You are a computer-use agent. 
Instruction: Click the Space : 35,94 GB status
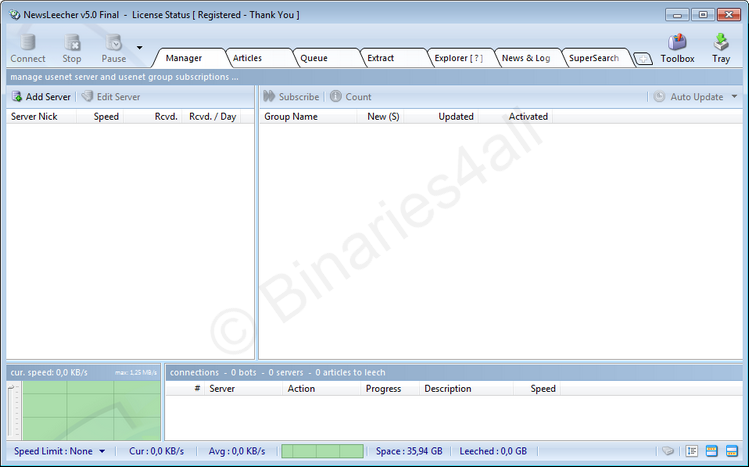pos(409,451)
